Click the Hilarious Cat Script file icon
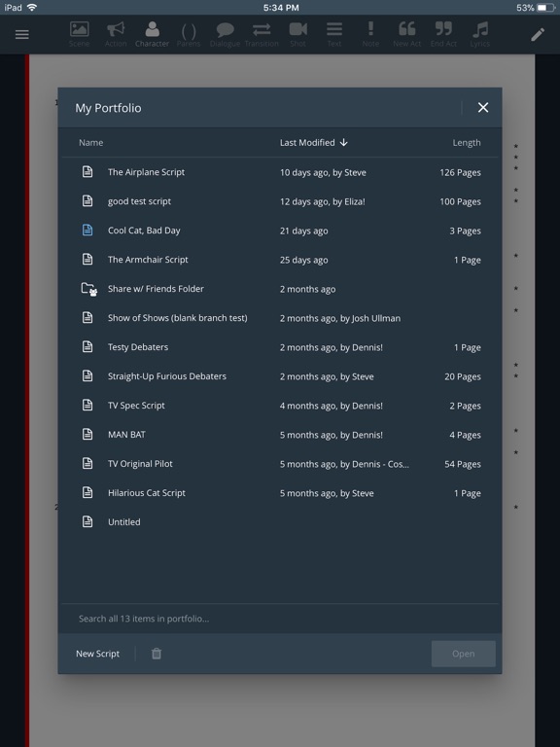Screen dimensions: 560x747 (87, 492)
